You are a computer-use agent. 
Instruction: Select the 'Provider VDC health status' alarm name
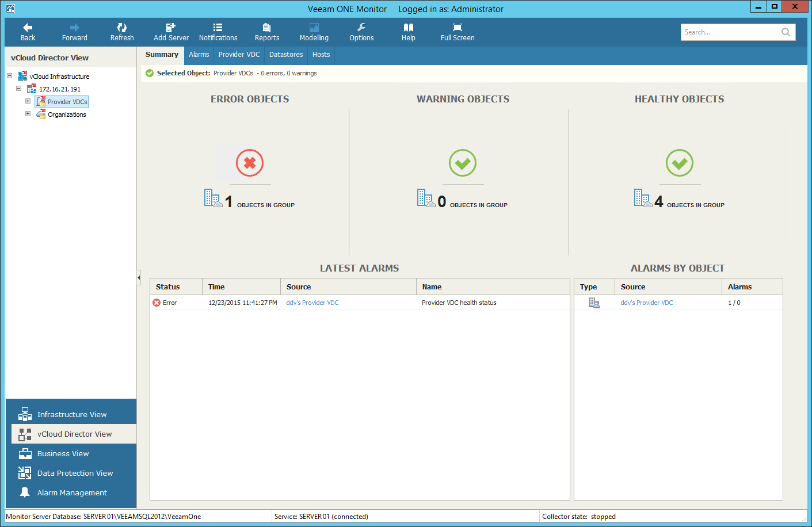459,303
